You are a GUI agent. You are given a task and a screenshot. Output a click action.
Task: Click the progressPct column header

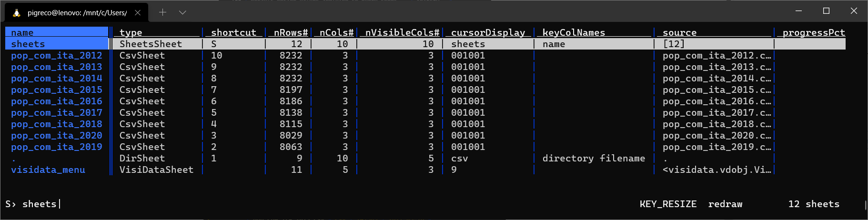coord(814,33)
